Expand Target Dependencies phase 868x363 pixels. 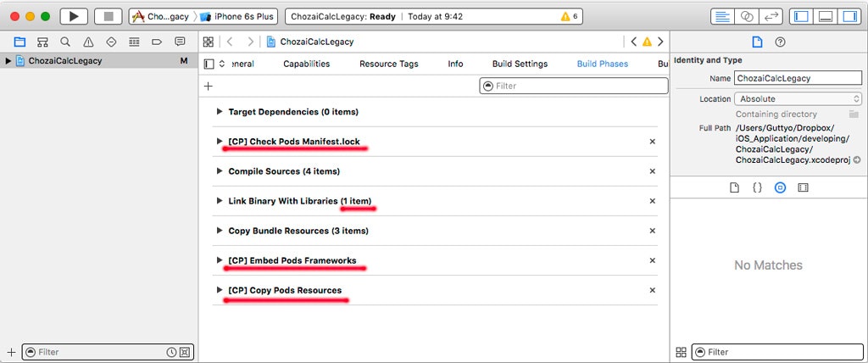220,111
